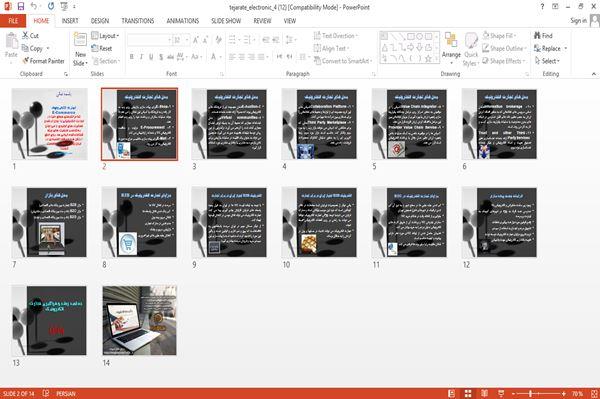Click Convert to SmartArt

click(x=342, y=61)
